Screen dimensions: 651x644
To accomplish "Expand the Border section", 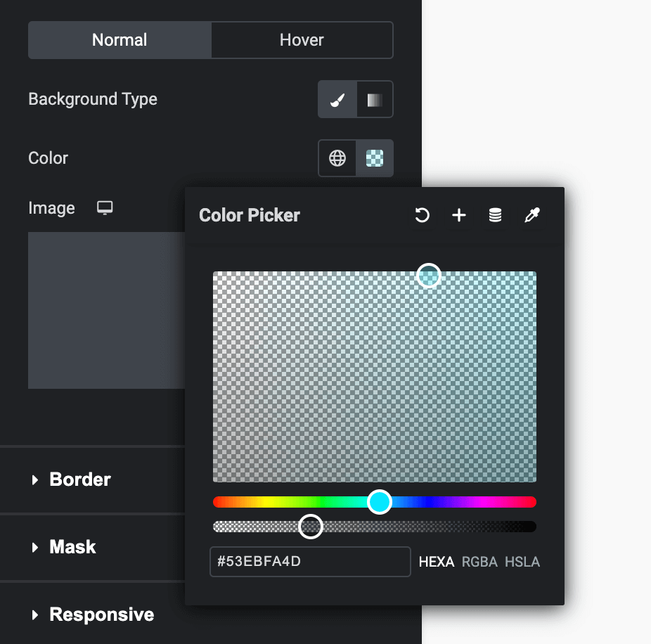I will [x=79, y=479].
